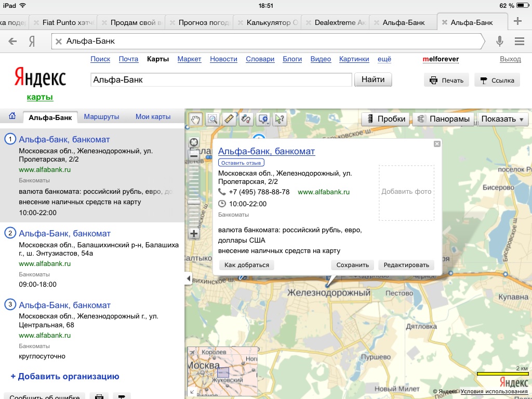Close the Dealextreme browser tab
This screenshot has height=399, width=532.
[309, 23]
